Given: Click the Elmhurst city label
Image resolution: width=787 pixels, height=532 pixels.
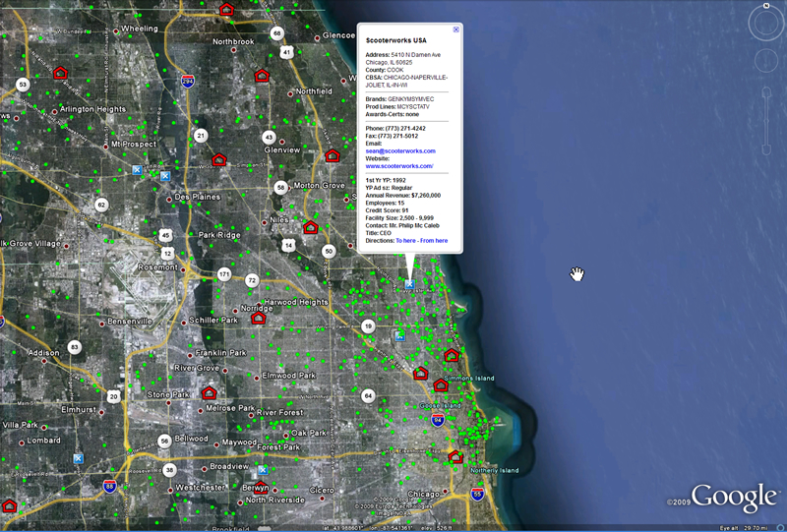Looking at the screenshot, I should 79,409.
